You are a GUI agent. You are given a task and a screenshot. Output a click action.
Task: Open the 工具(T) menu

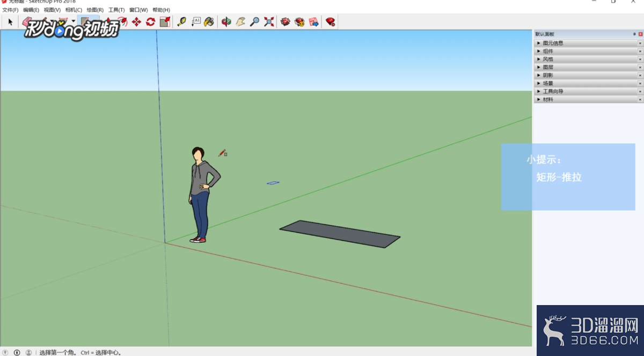pyautogui.click(x=116, y=10)
